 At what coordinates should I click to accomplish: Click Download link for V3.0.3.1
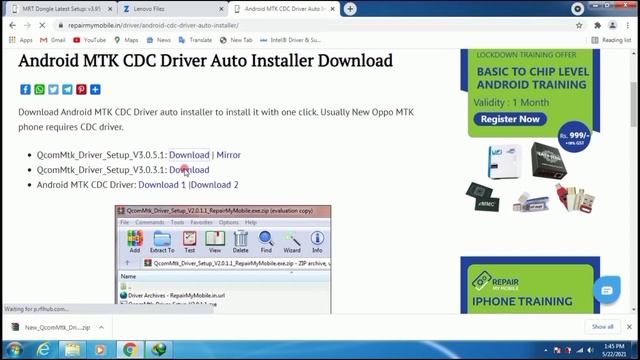pos(189,170)
